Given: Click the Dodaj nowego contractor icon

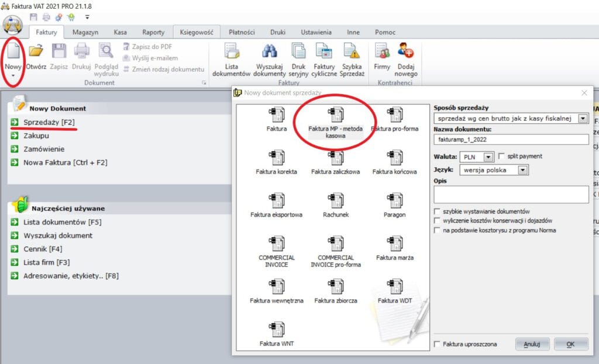Looking at the screenshot, I should click(406, 53).
